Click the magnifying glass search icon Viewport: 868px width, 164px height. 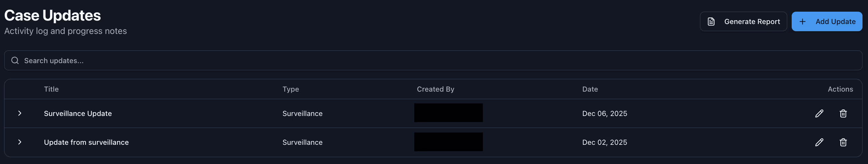coord(15,61)
